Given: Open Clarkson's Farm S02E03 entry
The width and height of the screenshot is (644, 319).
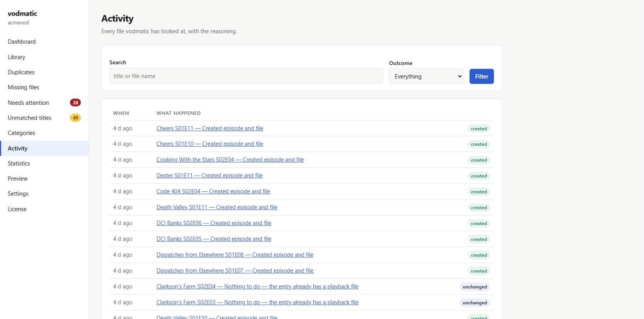Looking at the screenshot, I should [257, 302].
